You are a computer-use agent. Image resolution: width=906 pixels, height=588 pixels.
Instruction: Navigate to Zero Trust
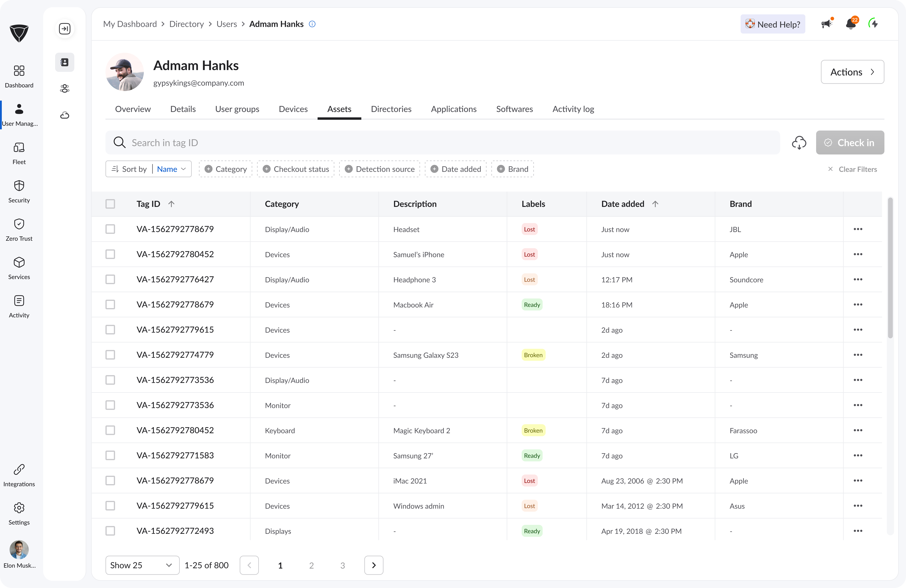pos(19,230)
